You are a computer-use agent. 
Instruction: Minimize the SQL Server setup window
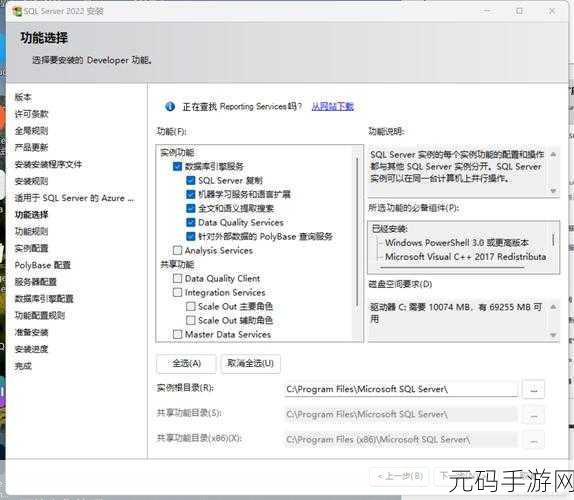coord(487,11)
